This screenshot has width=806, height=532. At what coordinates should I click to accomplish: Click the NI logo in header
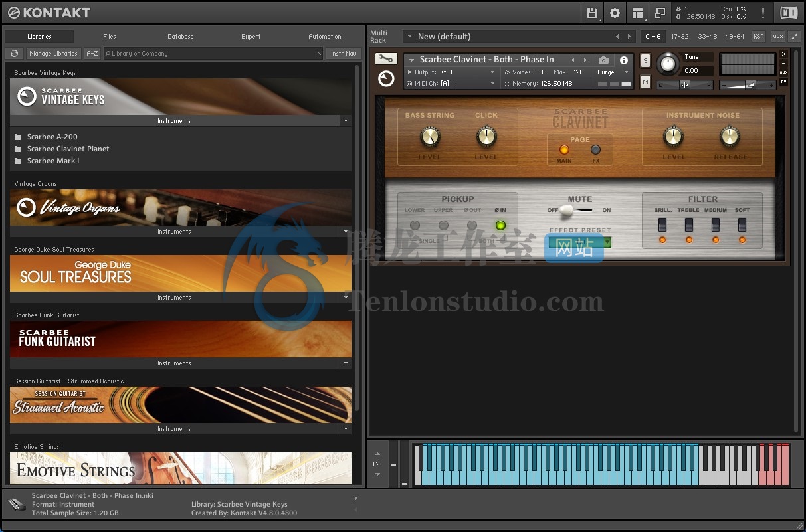coord(789,13)
